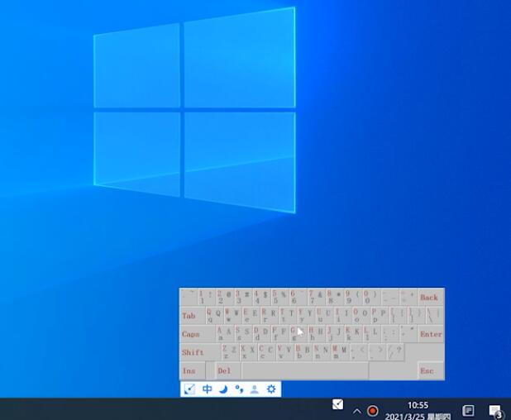Click the Esc key on soft keyboard
511x420 pixels.
[430, 370]
